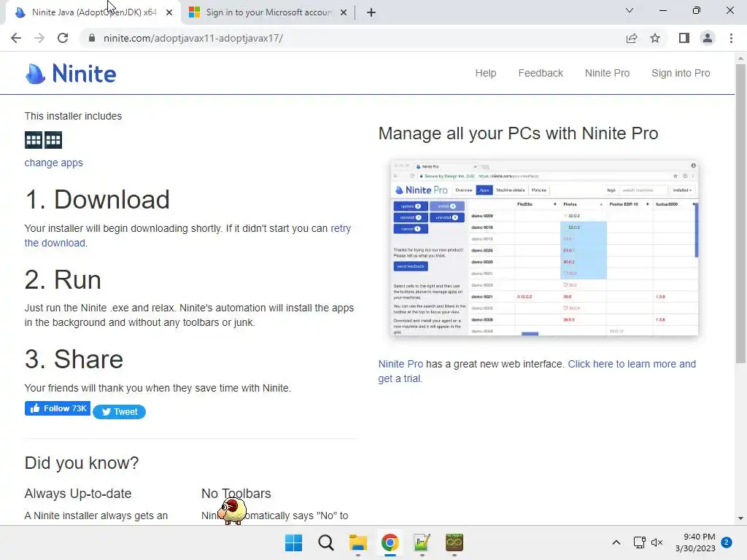Open the Feedback page

pyautogui.click(x=541, y=73)
